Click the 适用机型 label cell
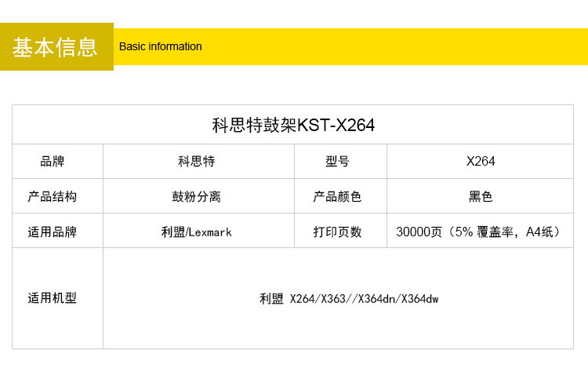 (53, 298)
